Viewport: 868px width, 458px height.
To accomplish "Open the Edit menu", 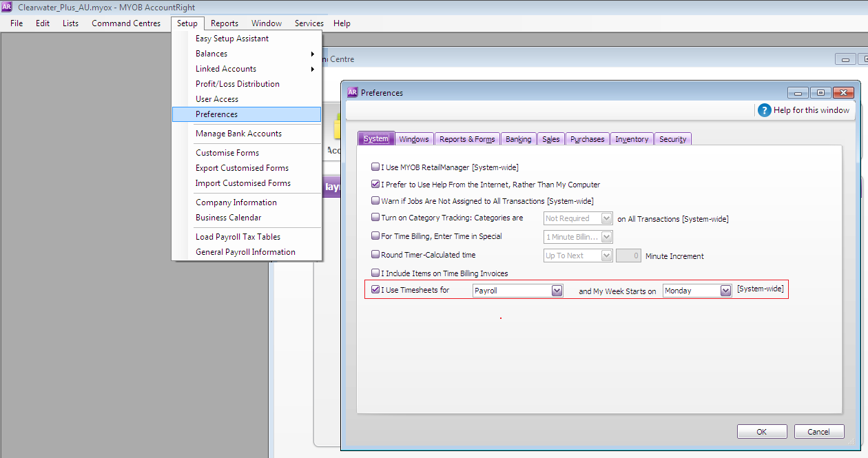I will tap(43, 23).
